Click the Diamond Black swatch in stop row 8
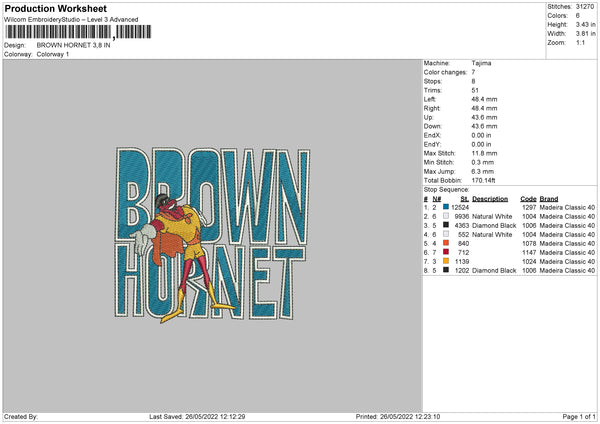This screenshot has height=424, width=600. pyautogui.click(x=446, y=270)
